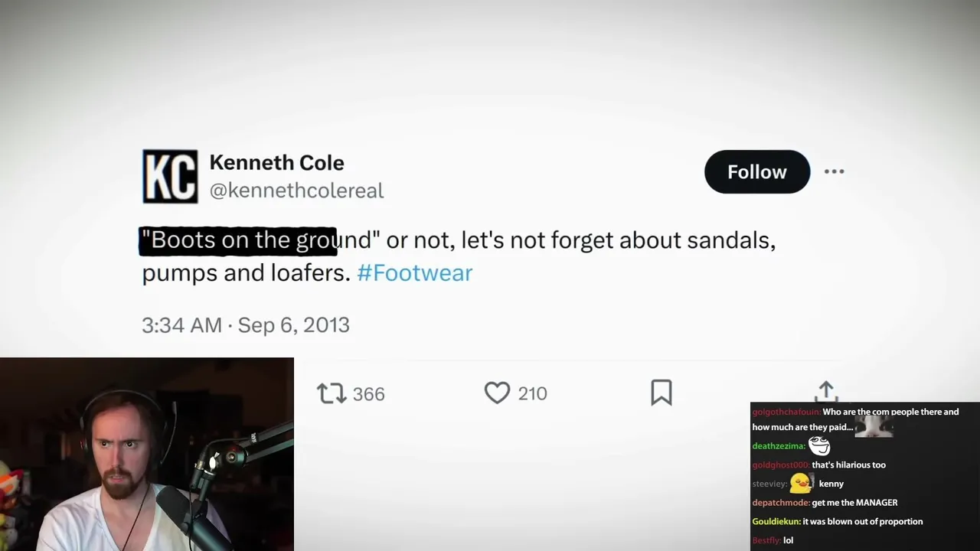Click chat username Gouldiekun
This screenshot has height=551, width=980.
(x=776, y=521)
